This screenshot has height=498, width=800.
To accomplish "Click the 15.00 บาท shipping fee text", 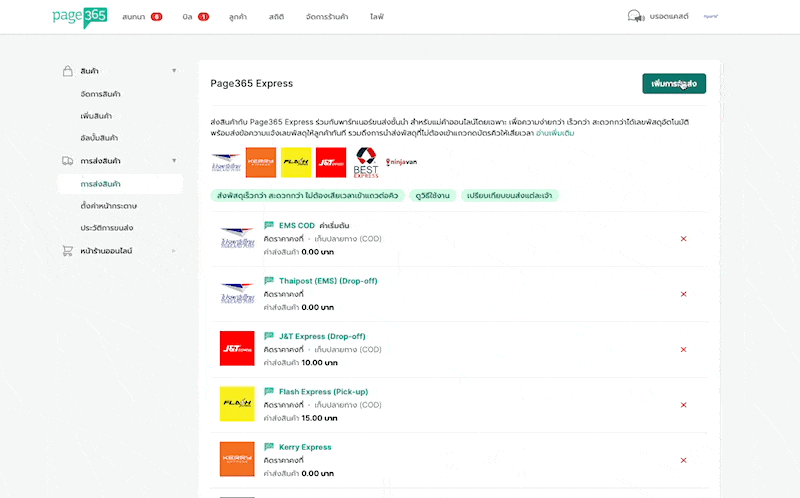I will 319,418.
